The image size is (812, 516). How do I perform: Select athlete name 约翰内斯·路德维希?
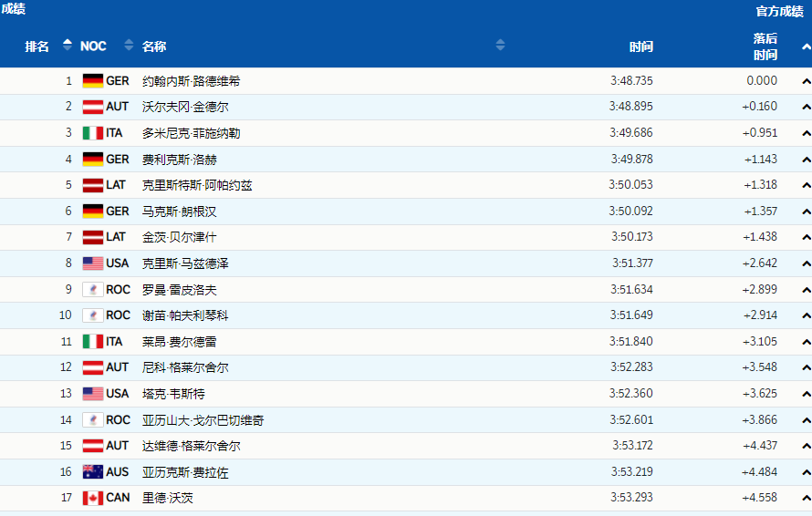click(x=191, y=81)
